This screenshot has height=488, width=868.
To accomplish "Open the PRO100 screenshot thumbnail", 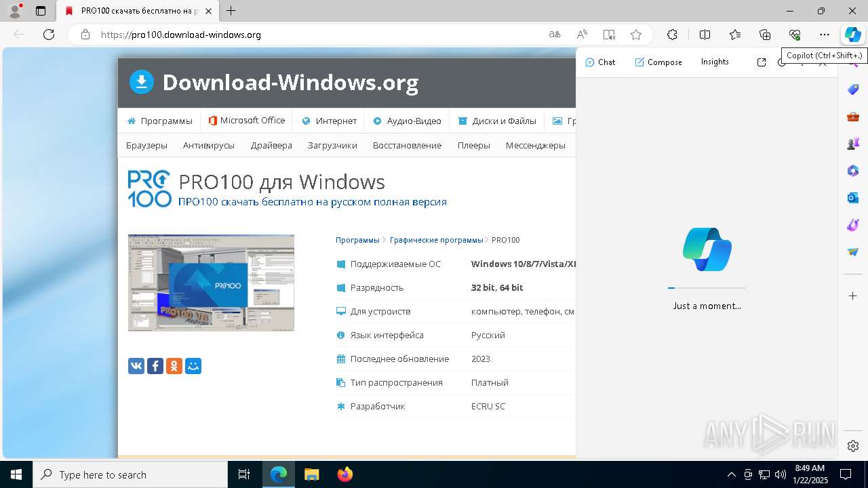I will click(211, 283).
